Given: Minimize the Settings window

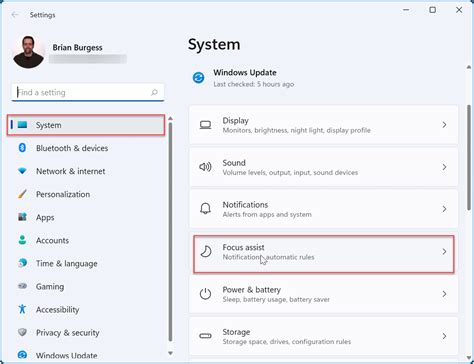Looking at the screenshot, I should [406, 10].
